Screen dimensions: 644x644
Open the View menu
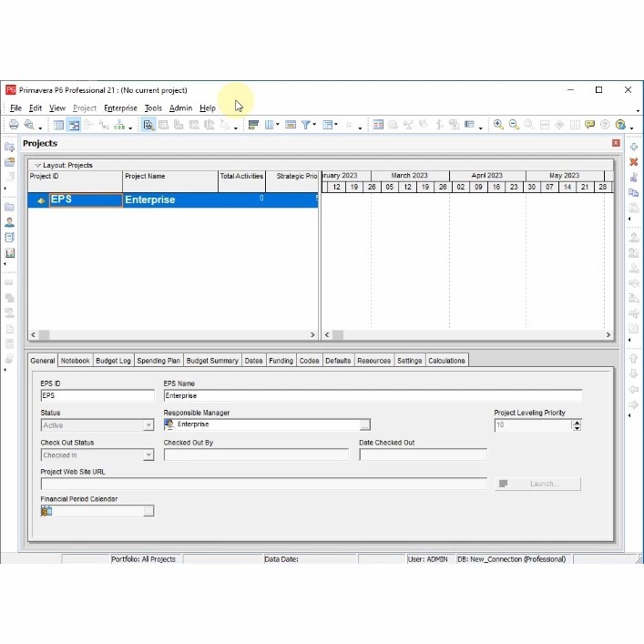[57, 108]
